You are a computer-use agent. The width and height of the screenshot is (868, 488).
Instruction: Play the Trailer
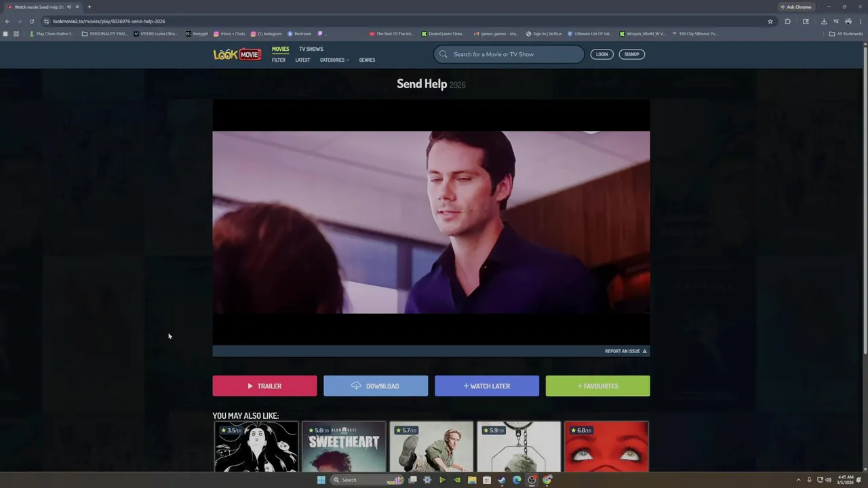tap(264, 386)
